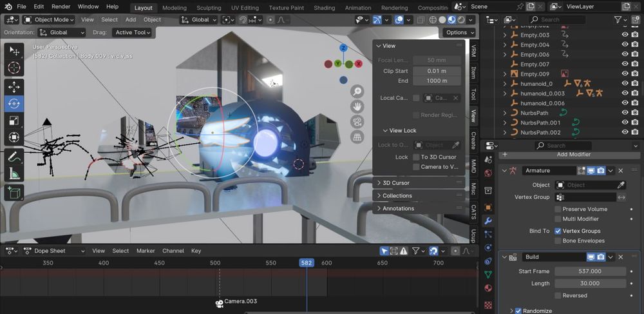Screen dimensions: 644x314
Task: Select the Annotate pencil tool
Action: (x=14, y=157)
